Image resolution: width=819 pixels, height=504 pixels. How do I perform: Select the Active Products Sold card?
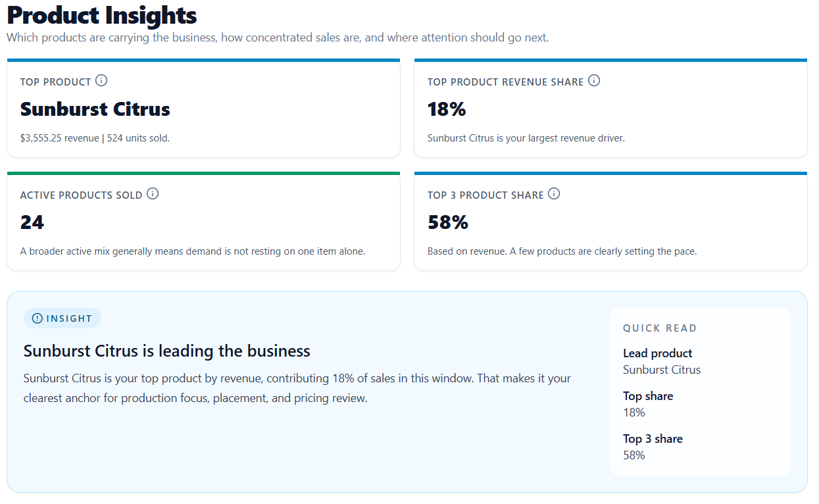click(203, 221)
